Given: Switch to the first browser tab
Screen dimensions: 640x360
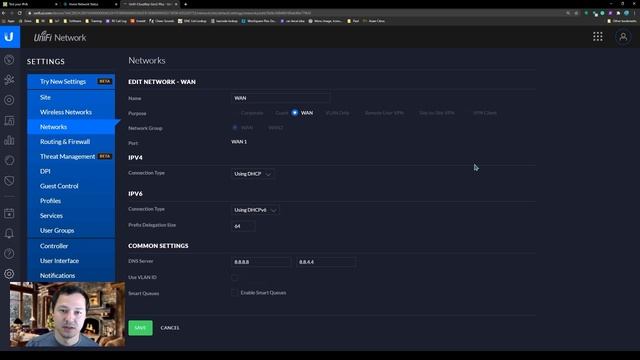Looking at the screenshot, I should point(29,4).
